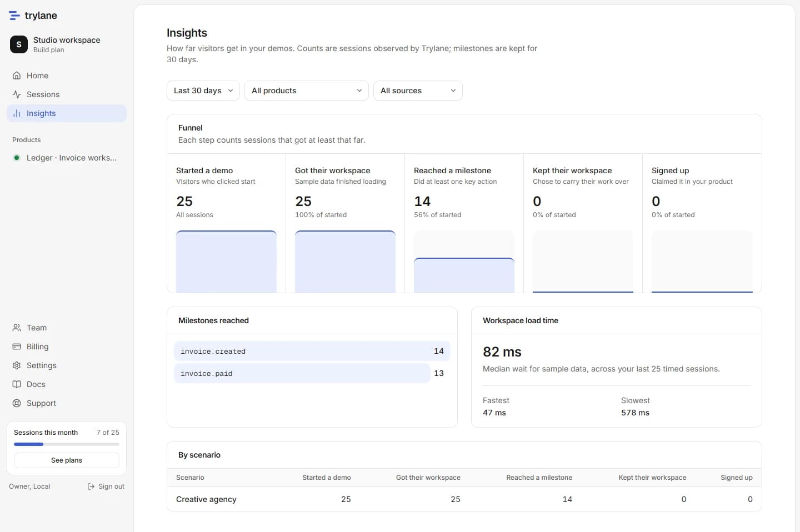Click the 578 ms slowest value
This screenshot has width=800, height=532.
(635, 413)
